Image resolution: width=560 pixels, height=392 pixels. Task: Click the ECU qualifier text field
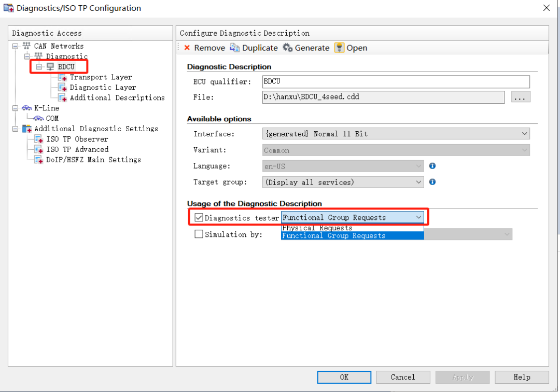click(396, 81)
